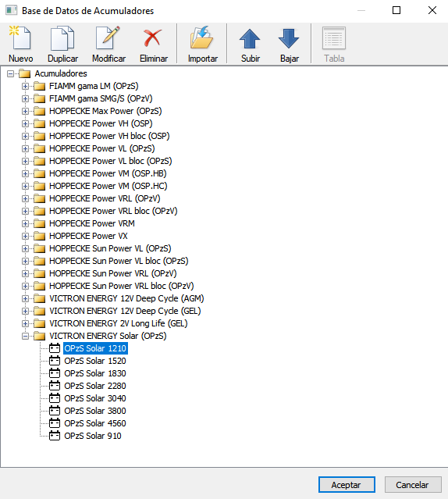This screenshot has width=448, height=499.
Task: Click the Cancelar button
Action: (413, 485)
